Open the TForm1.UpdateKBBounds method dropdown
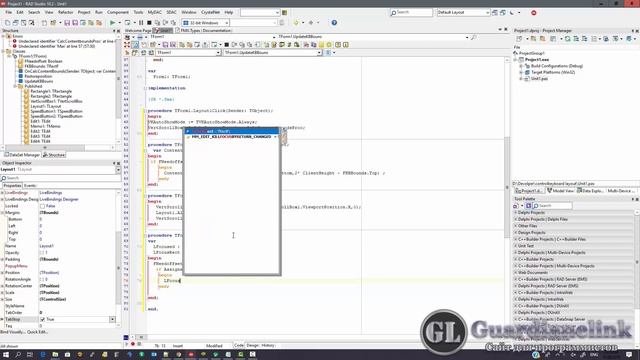This screenshot has height=360, width=640. 319,53
